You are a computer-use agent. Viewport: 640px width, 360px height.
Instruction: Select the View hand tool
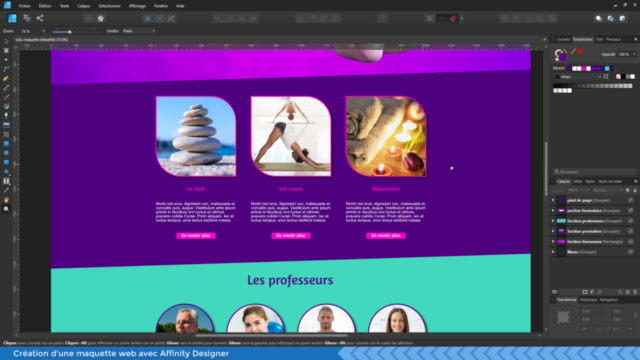click(x=6, y=200)
